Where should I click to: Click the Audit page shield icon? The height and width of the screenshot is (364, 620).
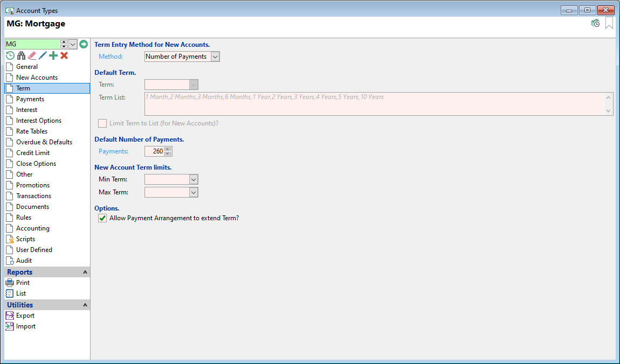click(x=10, y=261)
